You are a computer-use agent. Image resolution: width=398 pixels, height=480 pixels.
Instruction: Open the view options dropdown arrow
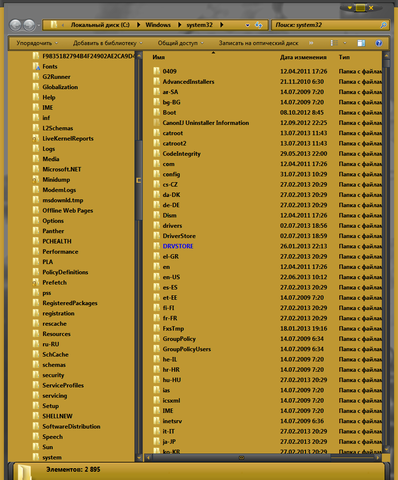tap(345, 43)
